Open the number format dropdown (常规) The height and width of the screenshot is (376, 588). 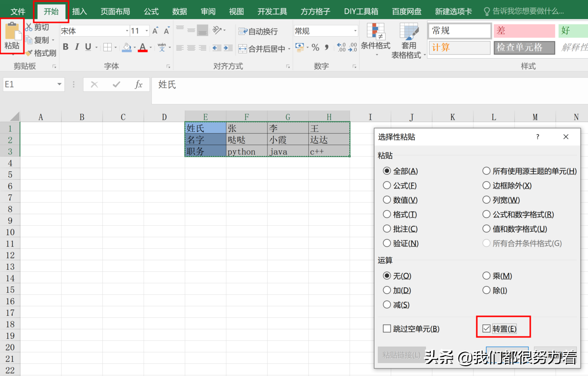(x=355, y=31)
